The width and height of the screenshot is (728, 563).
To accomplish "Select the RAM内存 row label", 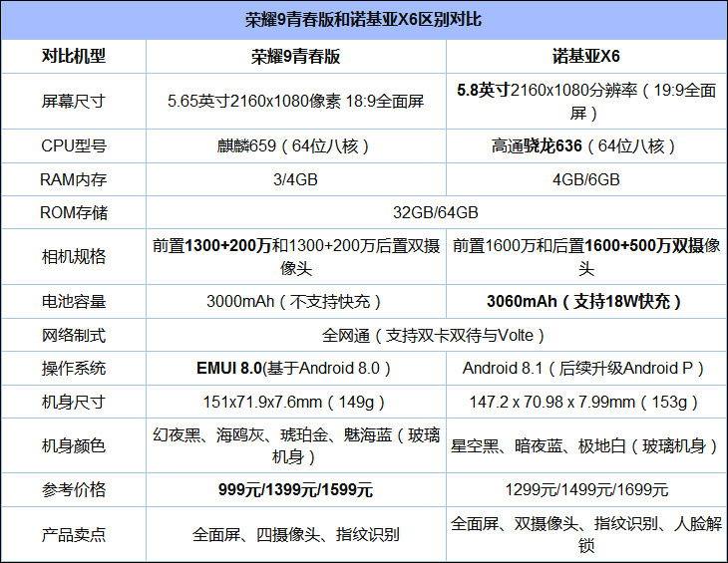I will [74, 179].
